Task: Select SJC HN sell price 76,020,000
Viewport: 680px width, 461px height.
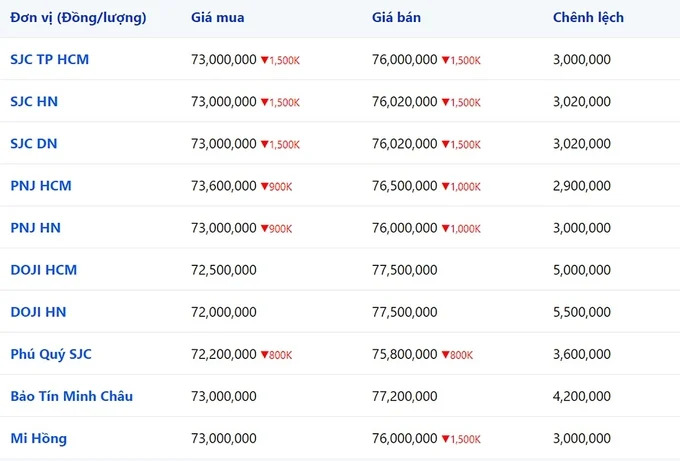Action: [405, 102]
